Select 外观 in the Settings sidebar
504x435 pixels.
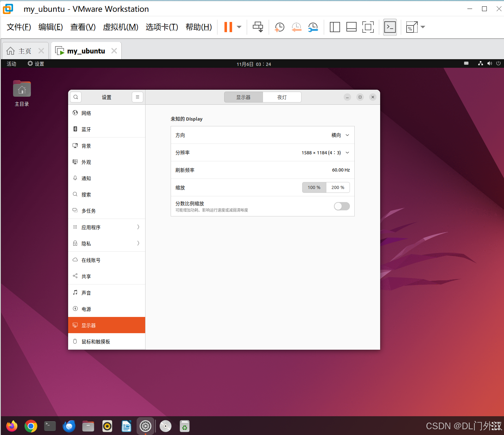tap(107, 162)
